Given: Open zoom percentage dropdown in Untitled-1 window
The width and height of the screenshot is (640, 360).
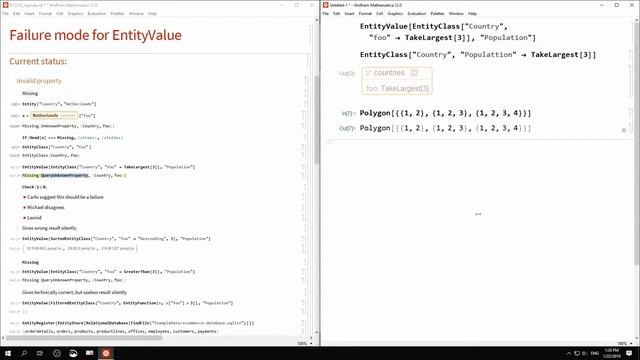Looking at the screenshot, I should click(624, 343).
